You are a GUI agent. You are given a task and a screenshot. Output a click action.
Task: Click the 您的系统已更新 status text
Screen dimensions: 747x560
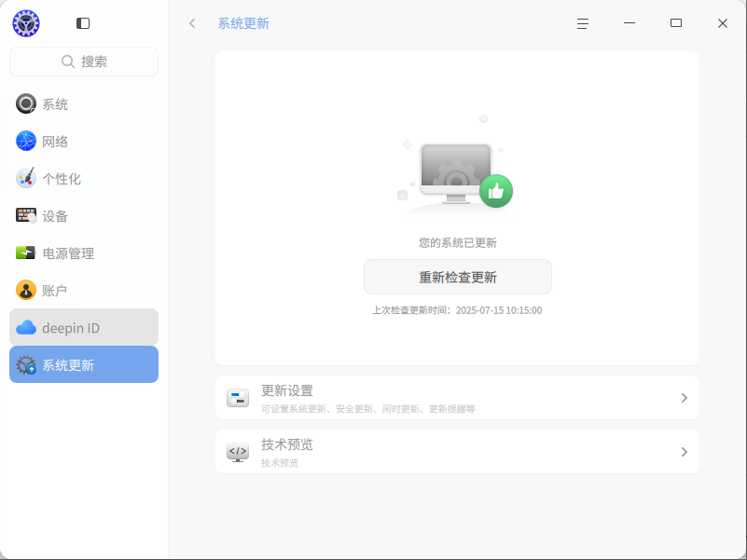(457, 243)
